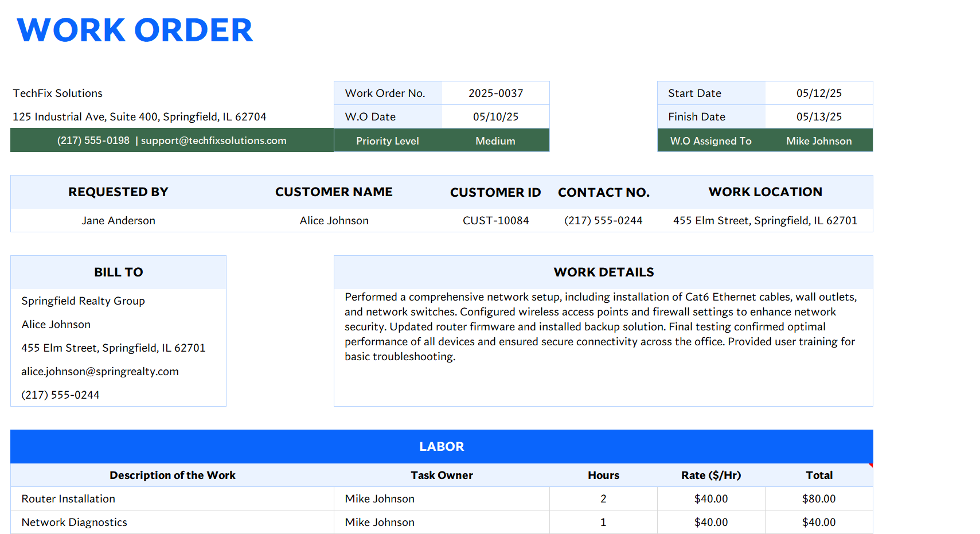The width and height of the screenshot is (980, 534).
Task: Select the BILL TO header
Action: [x=119, y=272]
